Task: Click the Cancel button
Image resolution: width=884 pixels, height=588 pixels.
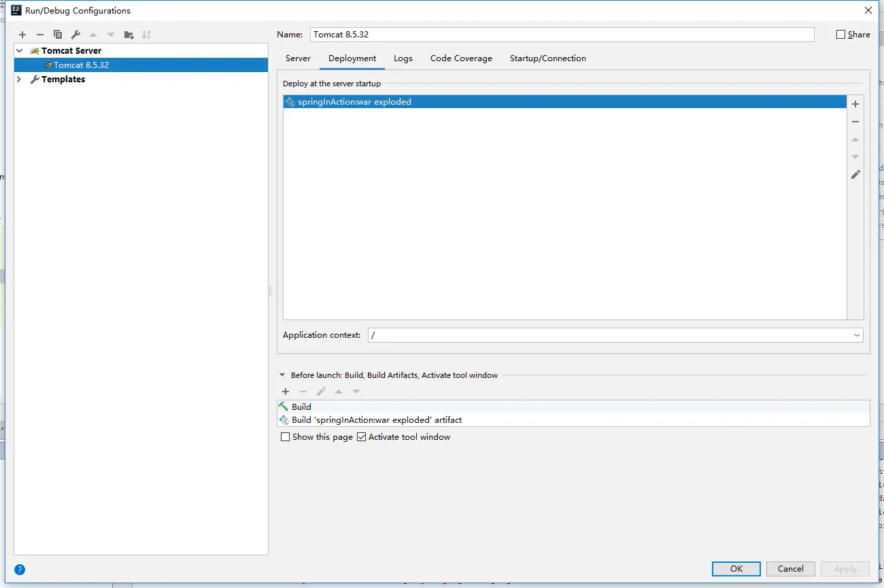Action: [791, 569]
